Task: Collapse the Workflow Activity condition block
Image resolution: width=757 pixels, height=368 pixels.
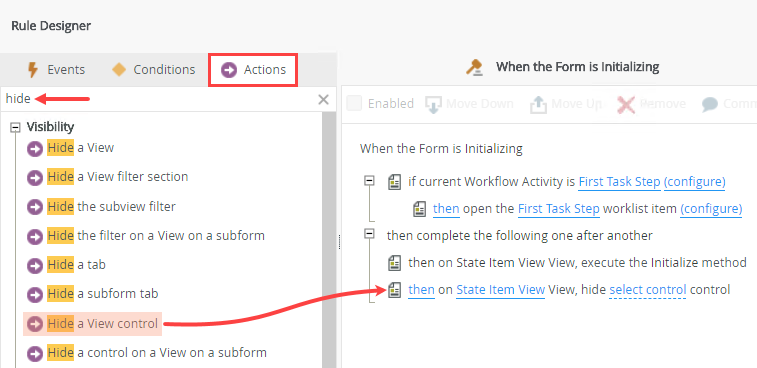Action: coord(369,180)
